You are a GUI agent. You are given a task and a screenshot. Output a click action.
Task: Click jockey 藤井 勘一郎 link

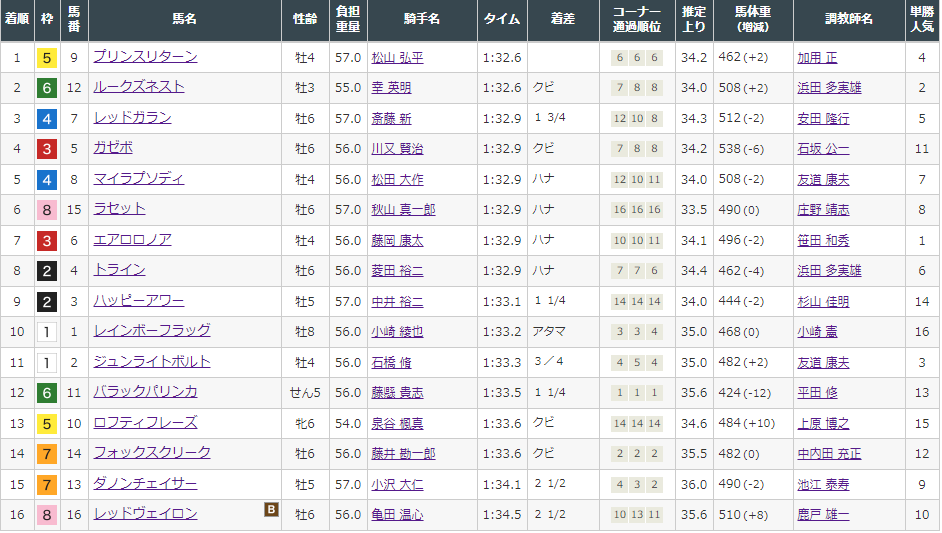pos(403,454)
